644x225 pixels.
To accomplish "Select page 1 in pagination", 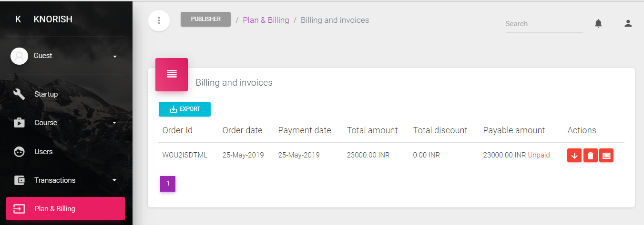I will (168, 184).
